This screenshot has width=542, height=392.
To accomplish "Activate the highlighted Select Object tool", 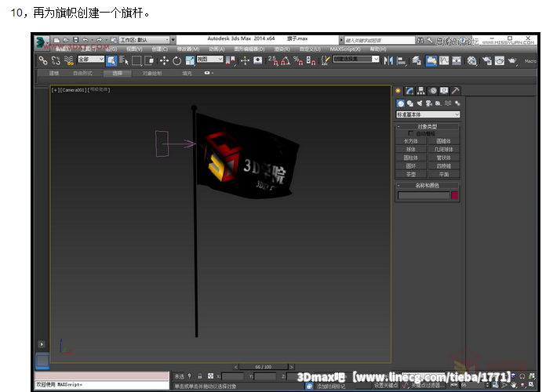I will (x=111, y=61).
